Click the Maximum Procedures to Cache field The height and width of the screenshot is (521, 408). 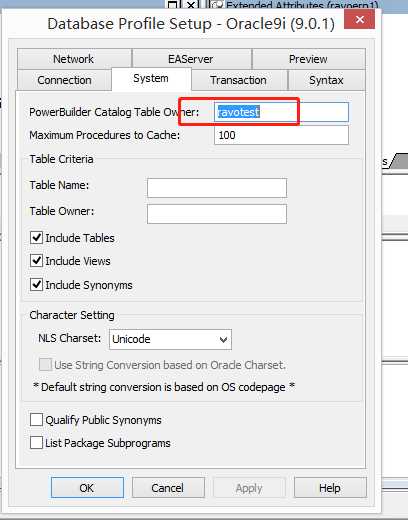281,135
